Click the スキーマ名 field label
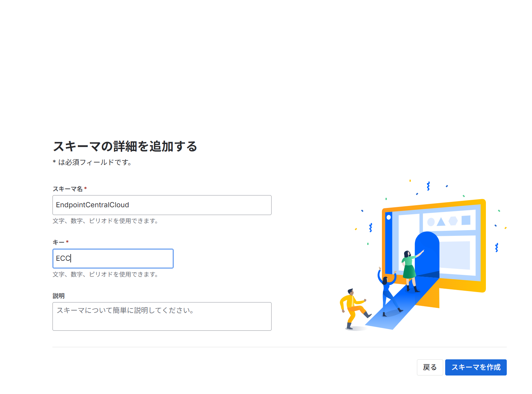 click(68, 189)
